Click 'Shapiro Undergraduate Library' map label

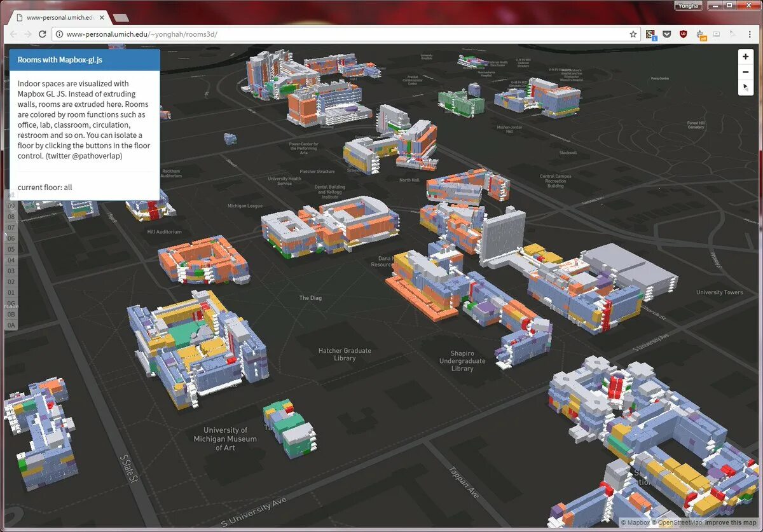[x=462, y=360]
